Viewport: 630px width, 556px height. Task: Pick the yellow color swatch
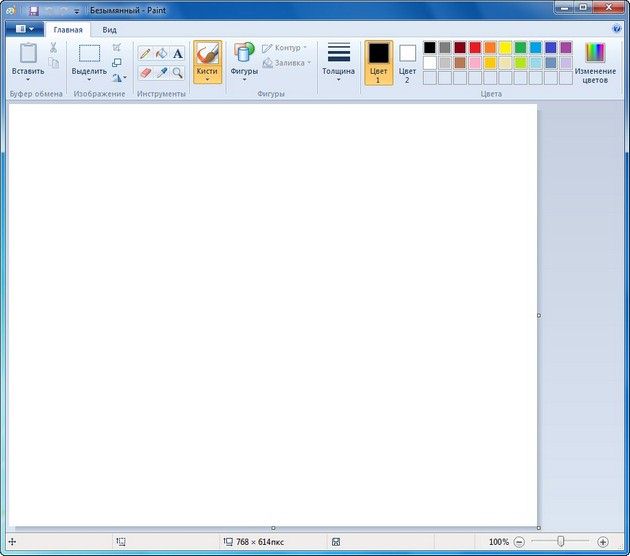[x=505, y=47]
